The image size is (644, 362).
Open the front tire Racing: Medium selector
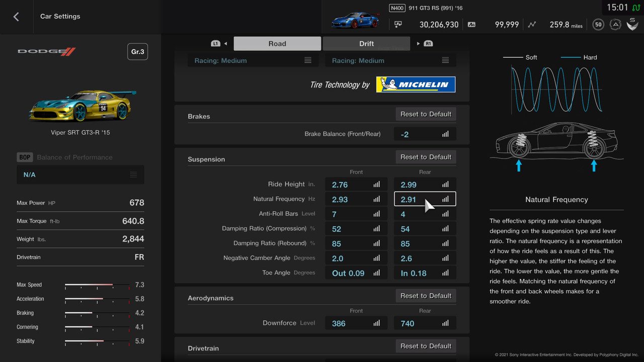pos(253,60)
